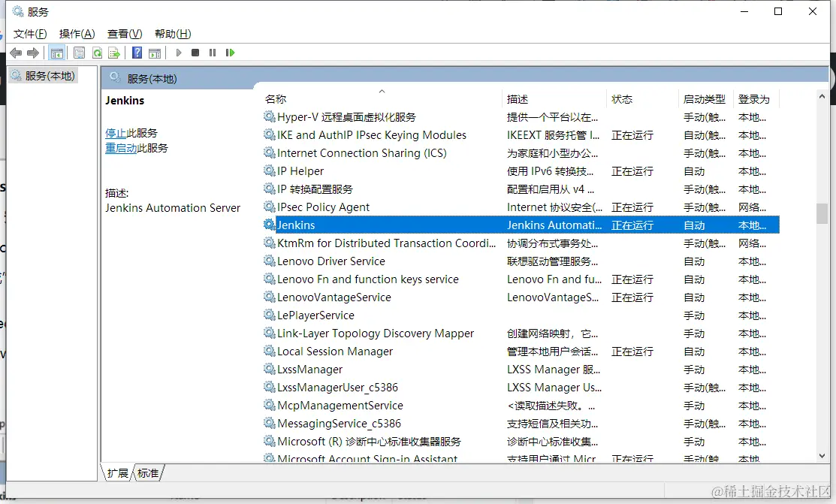Sort by the 启动类型 column header
The height and width of the screenshot is (504, 836).
click(705, 98)
